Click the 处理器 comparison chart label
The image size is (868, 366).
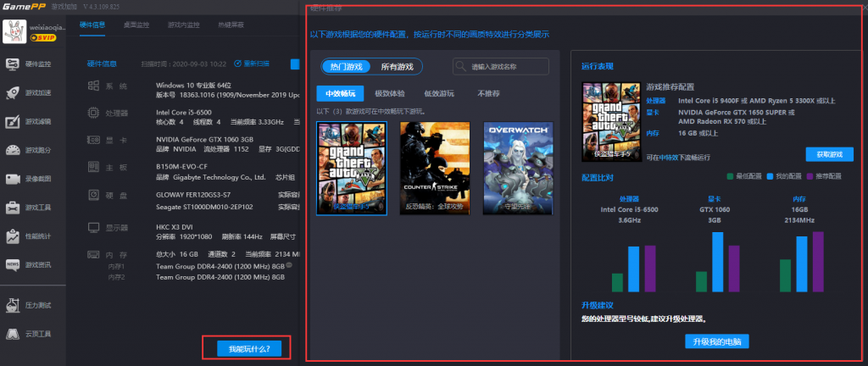(x=630, y=198)
